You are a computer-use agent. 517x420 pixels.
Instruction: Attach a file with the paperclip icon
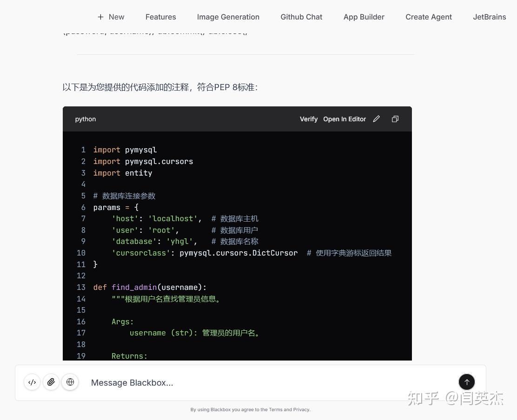pyautogui.click(x=51, y=382)
